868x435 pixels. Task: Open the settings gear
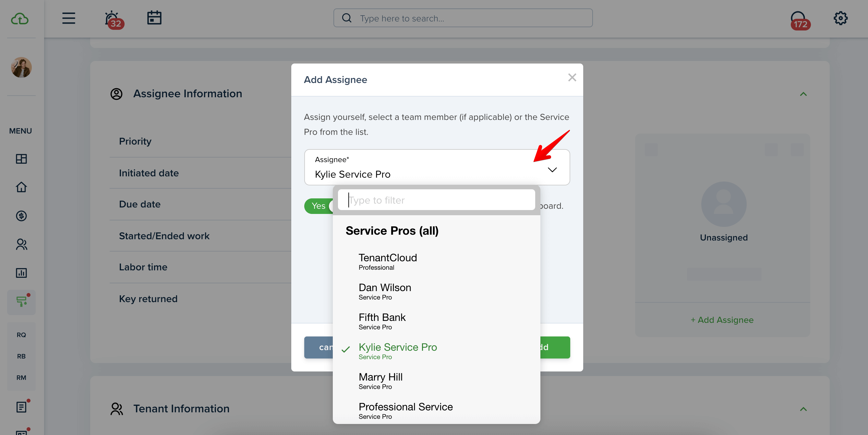tap(840, 18)
